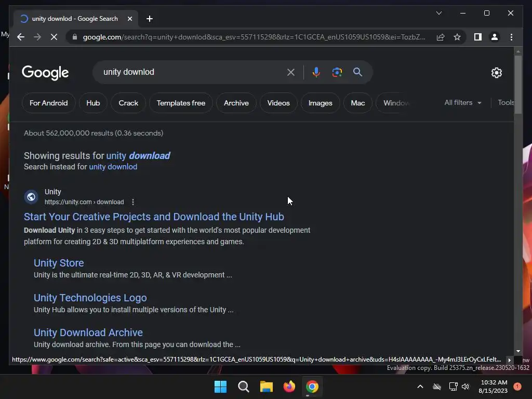Open the Unity result three-dot options
This screenshot has width=532, height=399.
(133, 202)
